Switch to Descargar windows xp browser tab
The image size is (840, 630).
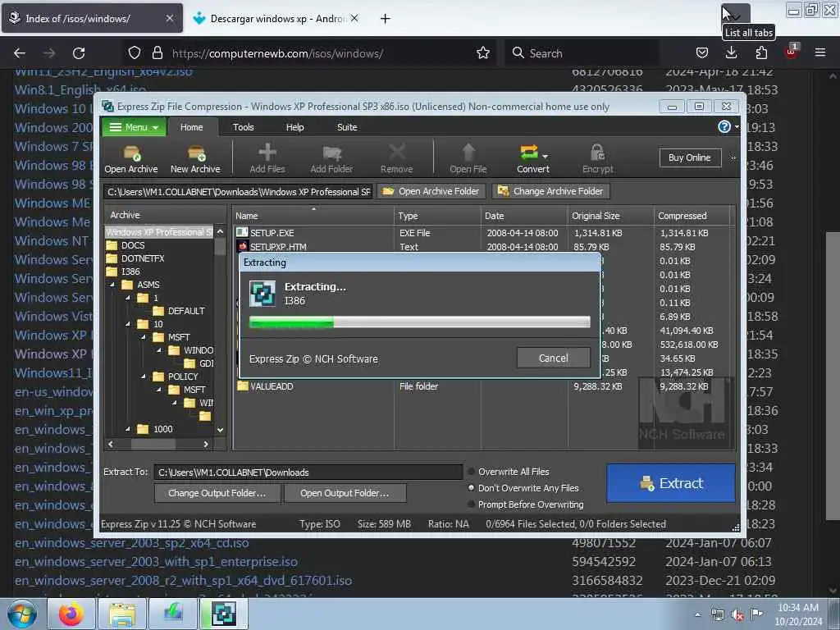(276, 18)
